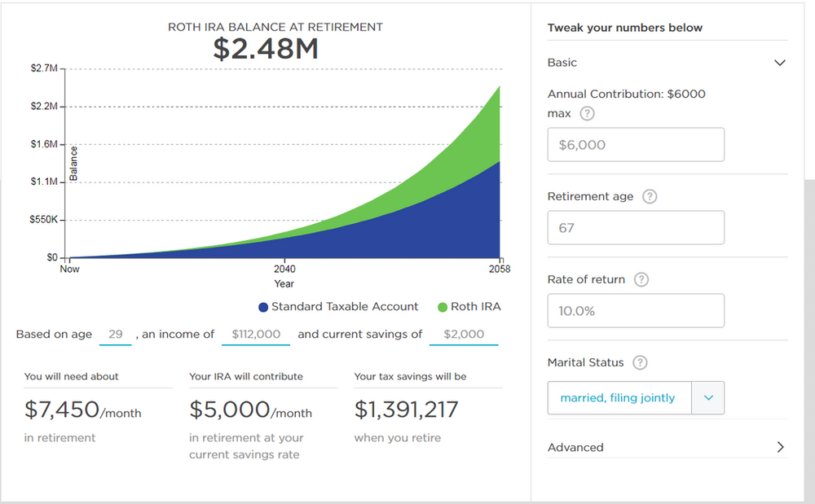
Task: Focus the $6,000 annual contribution input
Action: pos(636,144)
